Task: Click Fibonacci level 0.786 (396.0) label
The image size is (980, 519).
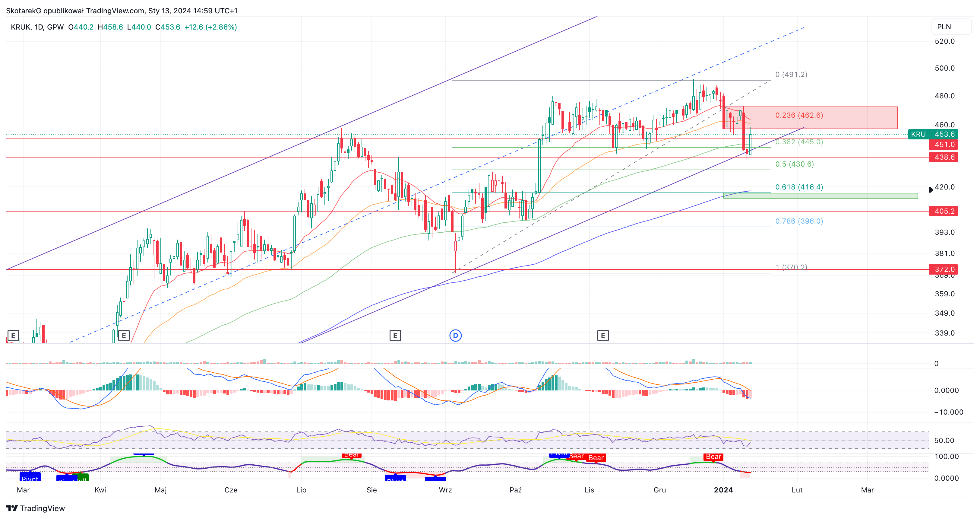Action: pos(799,221)
